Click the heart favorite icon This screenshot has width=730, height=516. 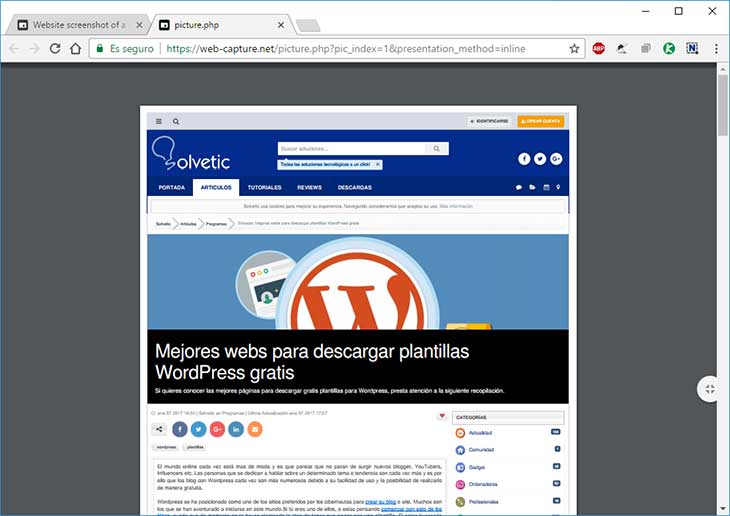pyautogui.click(x=442, y=415)
